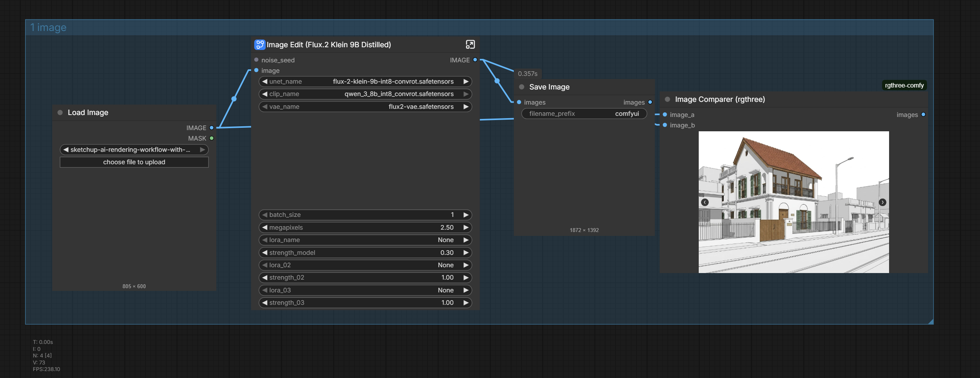Click the previous arrow in Image Comparer preview
Viewport: 980px width, 378px height.
tap(705, 202)
